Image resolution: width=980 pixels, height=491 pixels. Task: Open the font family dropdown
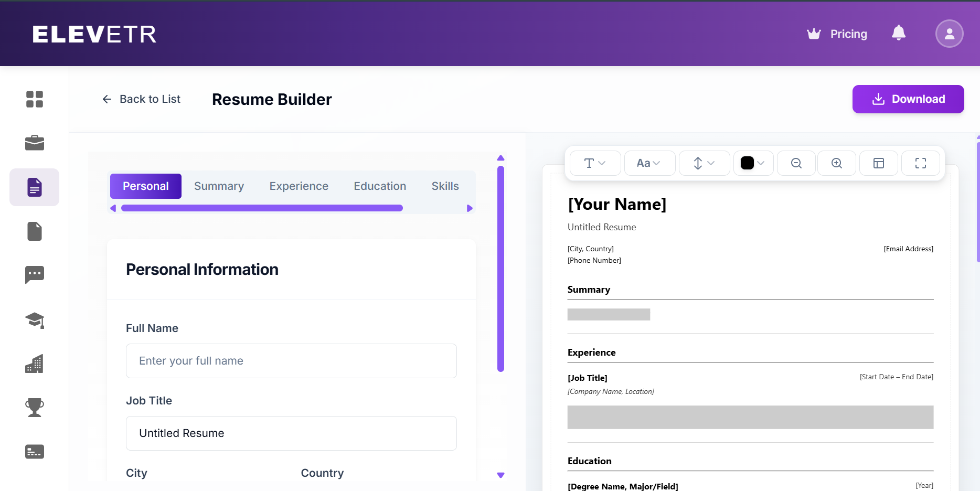pyautogui.click(x=595, y=163)
